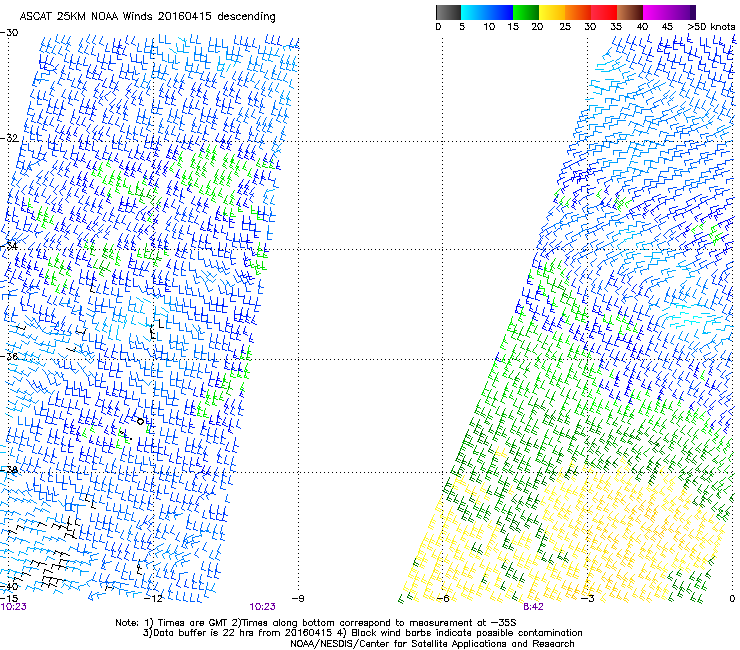The image size is (740, 650).
Task: Click the '>50 knots' legend label
Action: point(711,26)
